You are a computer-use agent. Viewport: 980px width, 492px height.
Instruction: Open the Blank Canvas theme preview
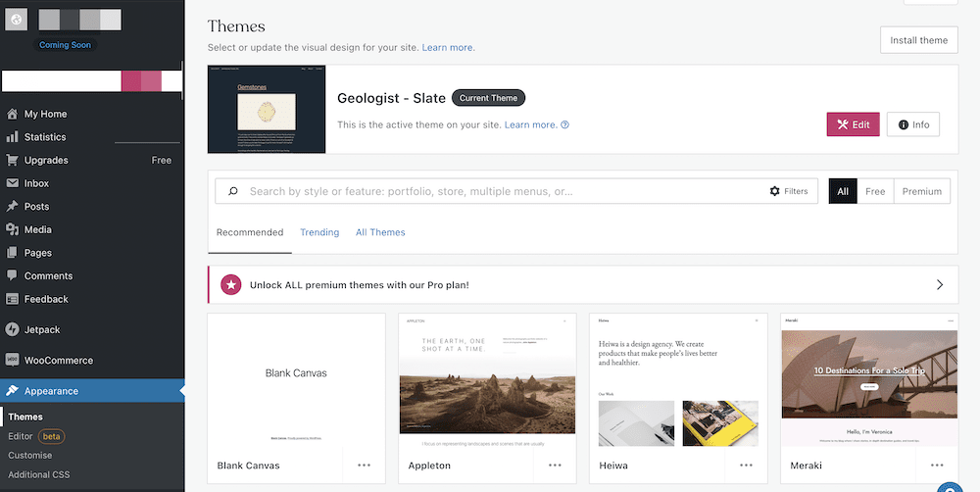[x=296, y=380]
